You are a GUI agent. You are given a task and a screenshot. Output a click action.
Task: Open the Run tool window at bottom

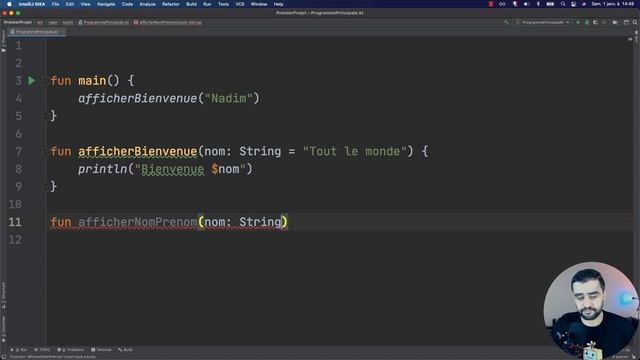click(19, 350)
